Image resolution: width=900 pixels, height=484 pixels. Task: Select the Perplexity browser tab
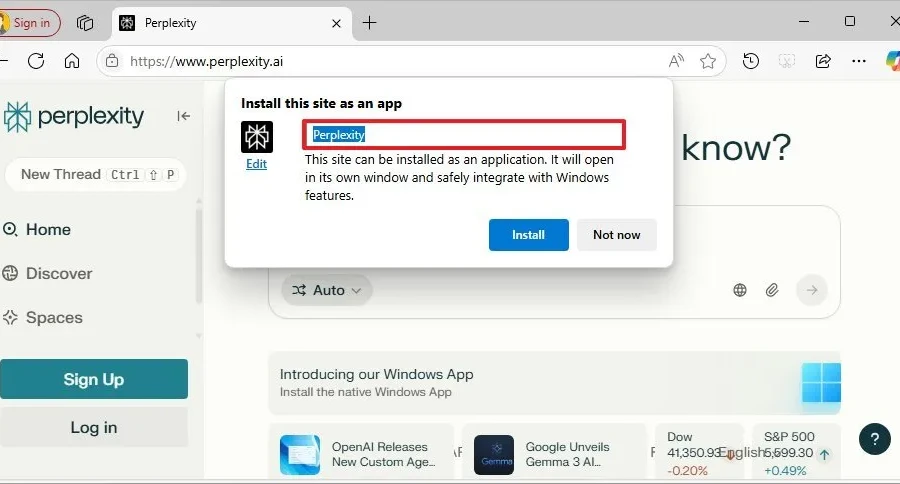click(x=232, y=24)
